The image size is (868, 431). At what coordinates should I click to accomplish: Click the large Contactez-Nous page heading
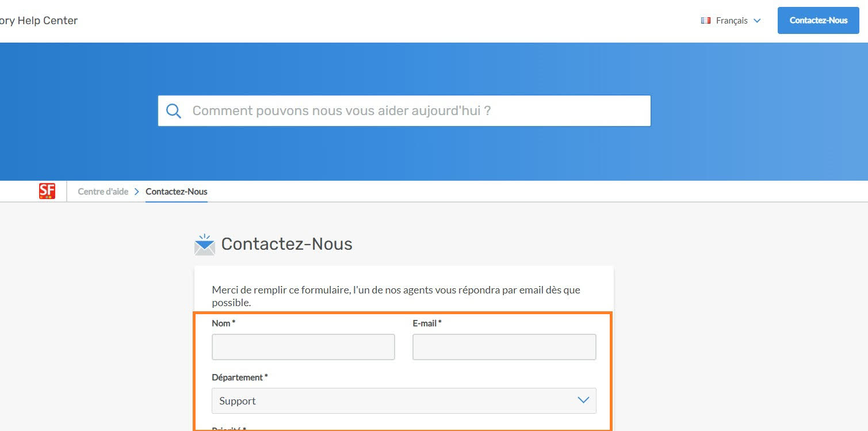pos(286,244)
